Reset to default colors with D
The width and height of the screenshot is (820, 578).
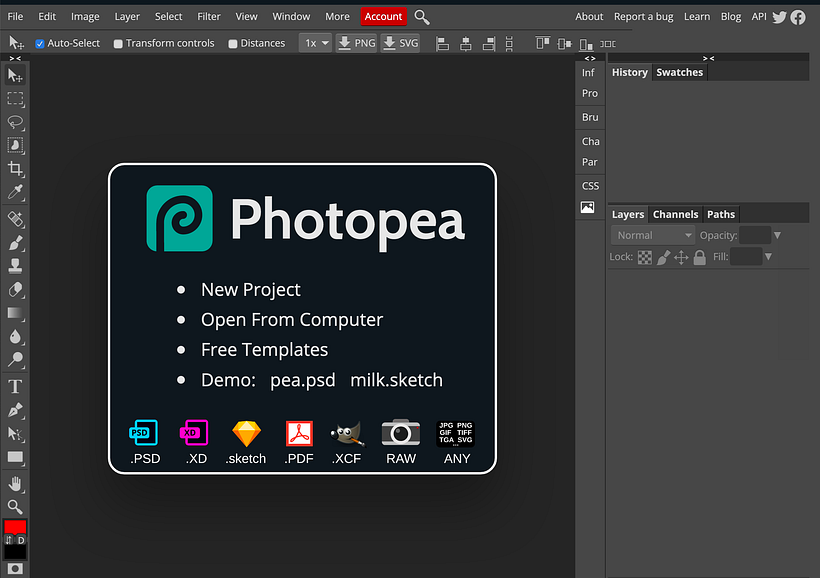click(21, 540)
